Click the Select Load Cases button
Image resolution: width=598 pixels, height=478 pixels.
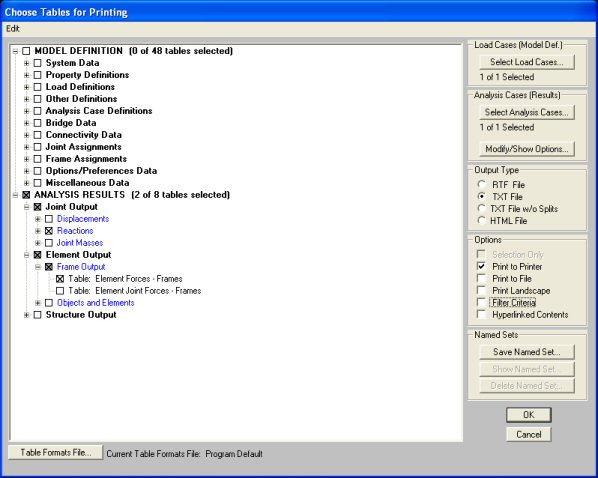click(527, 62)
